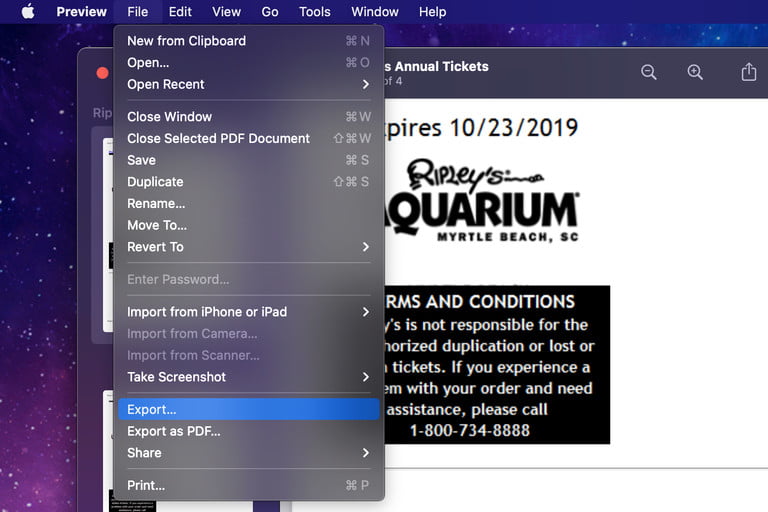Expand the Revert To submenu
This screenshot has height=512, width=768.
click(248, 247)
